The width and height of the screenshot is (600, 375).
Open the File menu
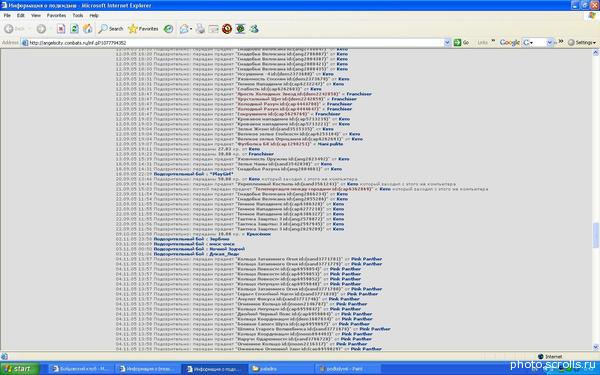[7, 15]
